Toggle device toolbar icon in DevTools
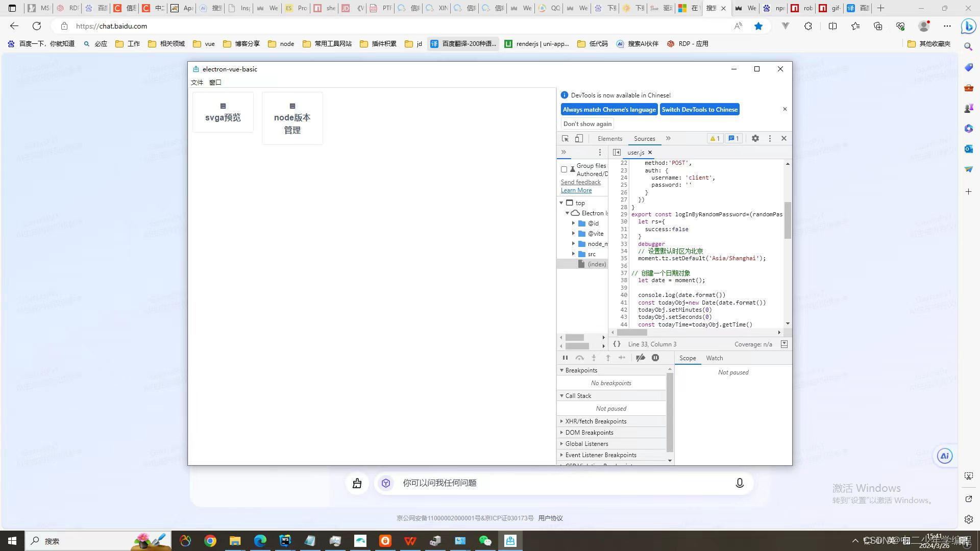The height and width of the screenshot is (551, 980). pos(579,138)
